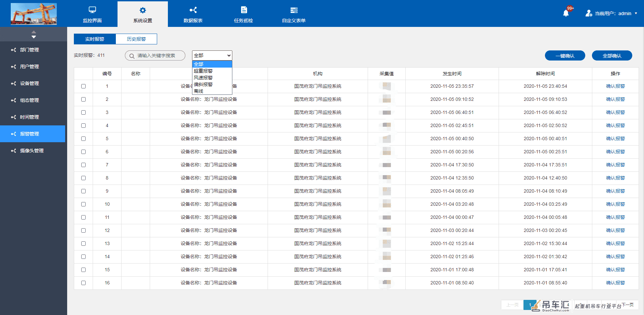Click 确认报警 link for row 4

tap(615, 125)
